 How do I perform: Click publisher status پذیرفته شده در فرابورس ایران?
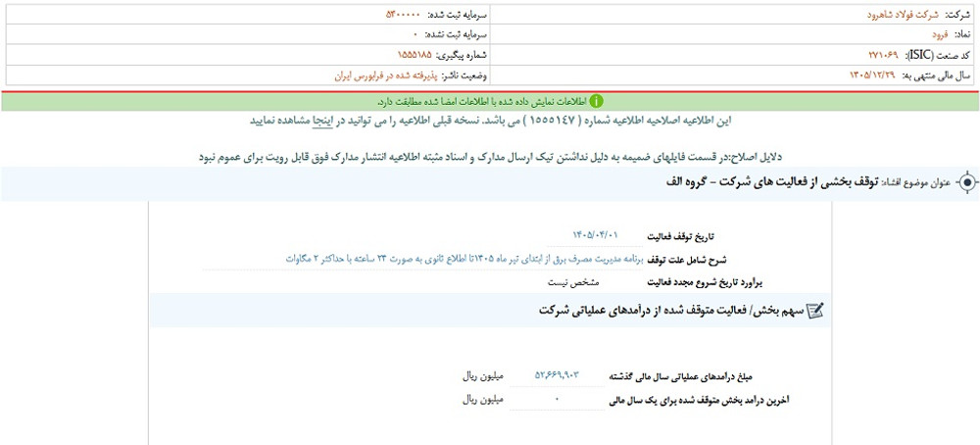pos(385,75)
